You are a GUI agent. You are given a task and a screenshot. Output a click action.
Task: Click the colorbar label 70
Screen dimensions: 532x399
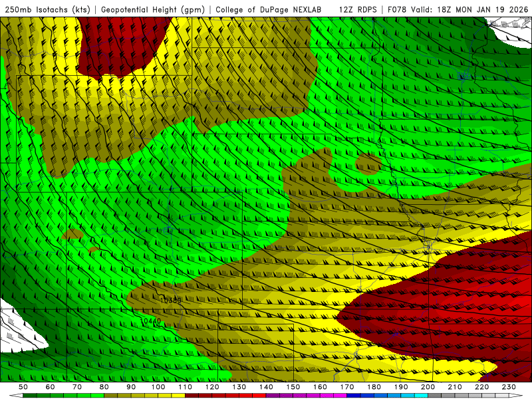77,387
